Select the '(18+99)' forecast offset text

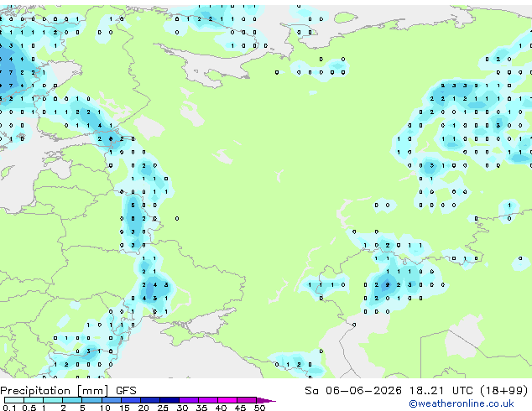tap(504, 391)
